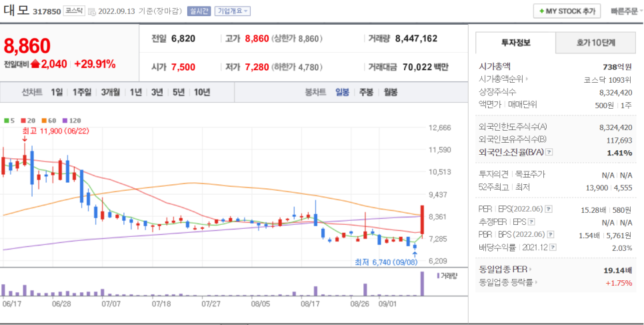The height and width of the screenshot is (325, 644).
Task: Click the largest volume bar at far right
Action: [x=422, y=284]
